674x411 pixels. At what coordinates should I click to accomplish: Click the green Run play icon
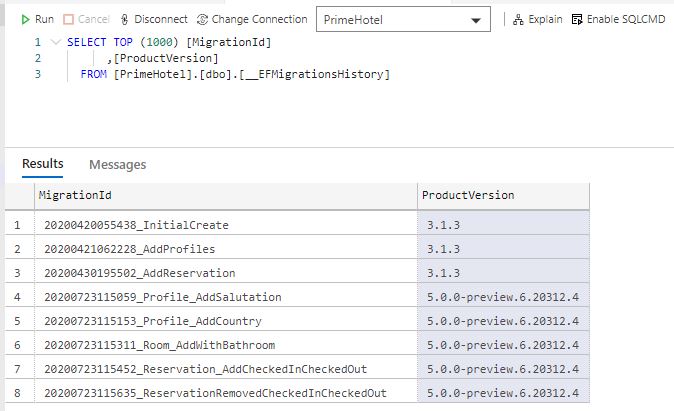[x=25, y=19]
